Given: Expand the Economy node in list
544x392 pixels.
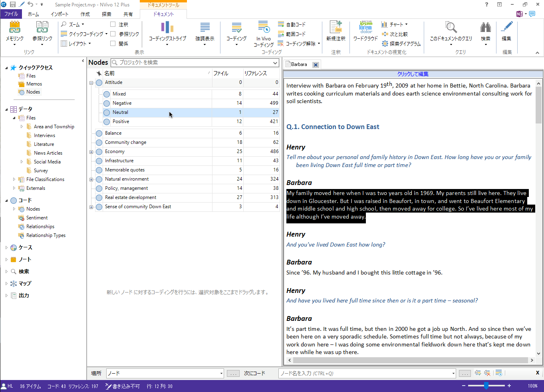Looking at the screenshot, I should 91,152.
